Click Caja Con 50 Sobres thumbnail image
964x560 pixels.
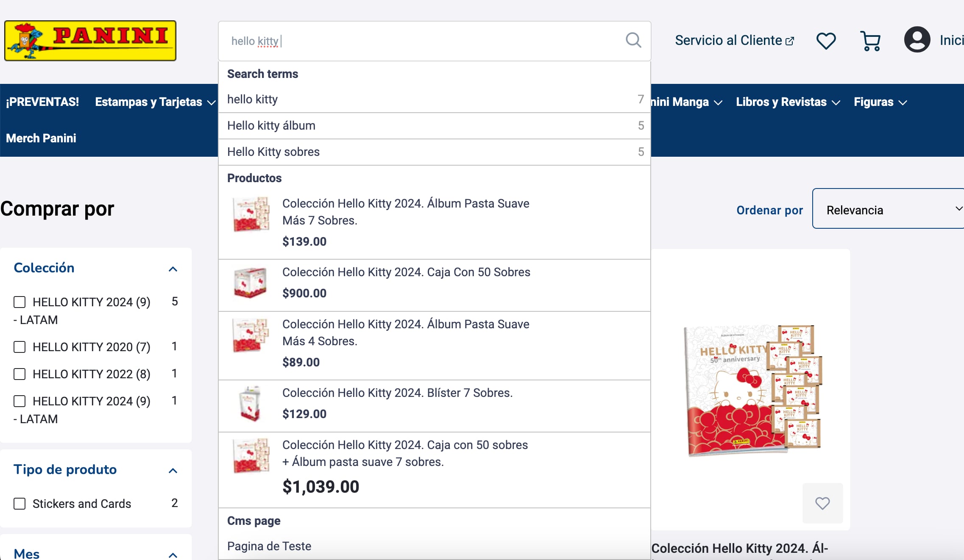[x=251, y=283]
